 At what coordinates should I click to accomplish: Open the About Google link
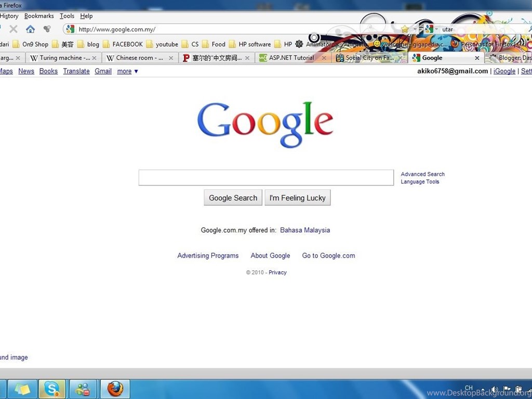pos(270,256)
